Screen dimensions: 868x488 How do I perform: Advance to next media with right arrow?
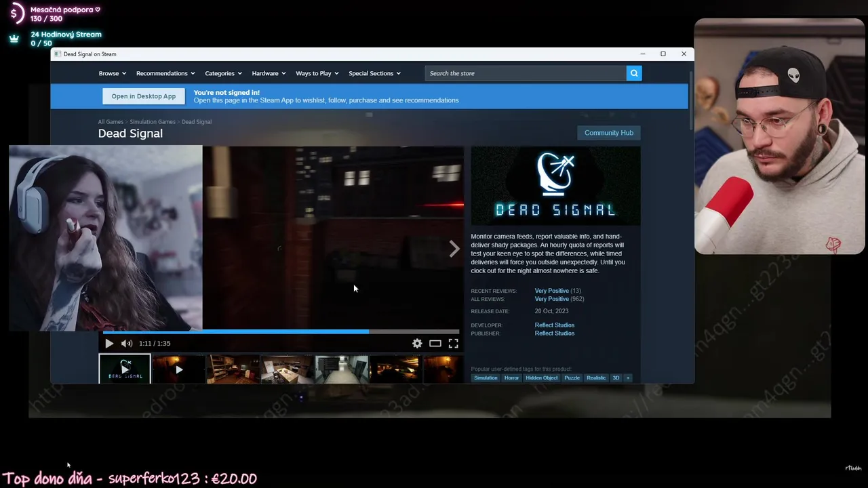[x=454, y=249]
